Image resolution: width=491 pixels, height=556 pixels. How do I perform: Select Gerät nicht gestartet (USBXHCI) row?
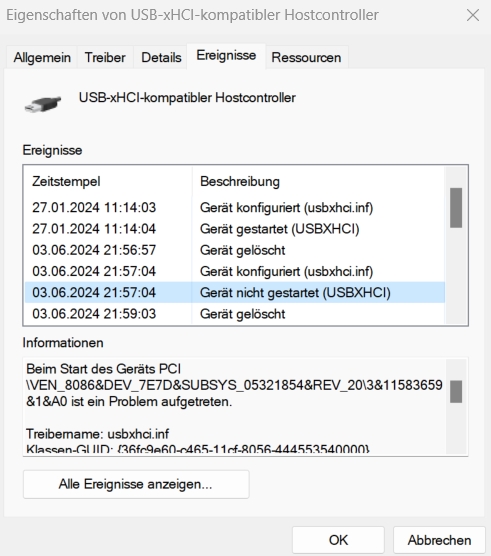point(235,293)
